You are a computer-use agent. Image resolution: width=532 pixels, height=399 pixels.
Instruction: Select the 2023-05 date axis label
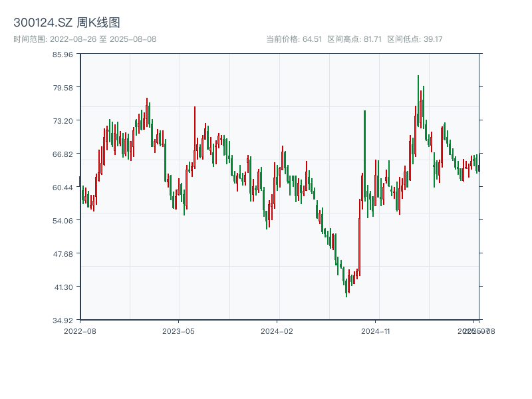point(178,331)
